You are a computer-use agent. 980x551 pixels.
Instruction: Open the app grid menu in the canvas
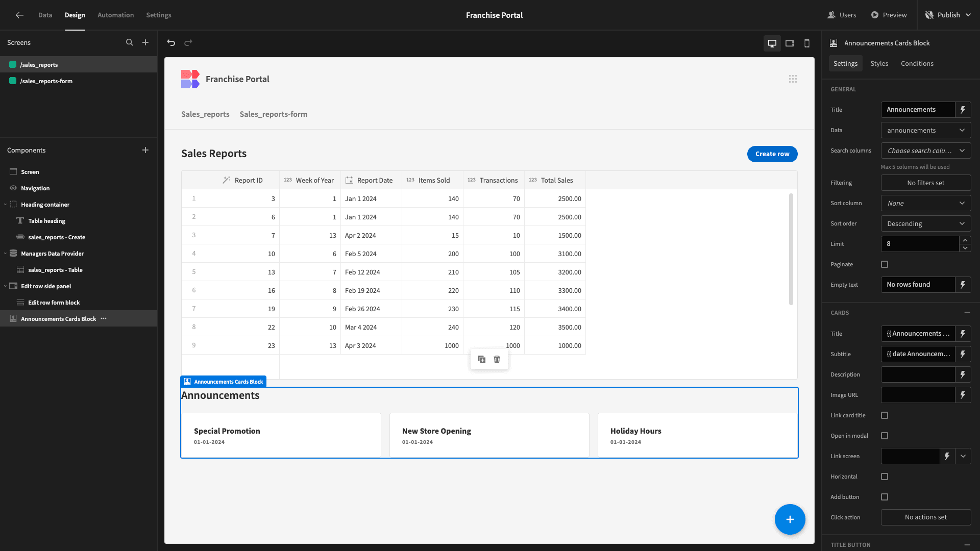tap(793, 79)
